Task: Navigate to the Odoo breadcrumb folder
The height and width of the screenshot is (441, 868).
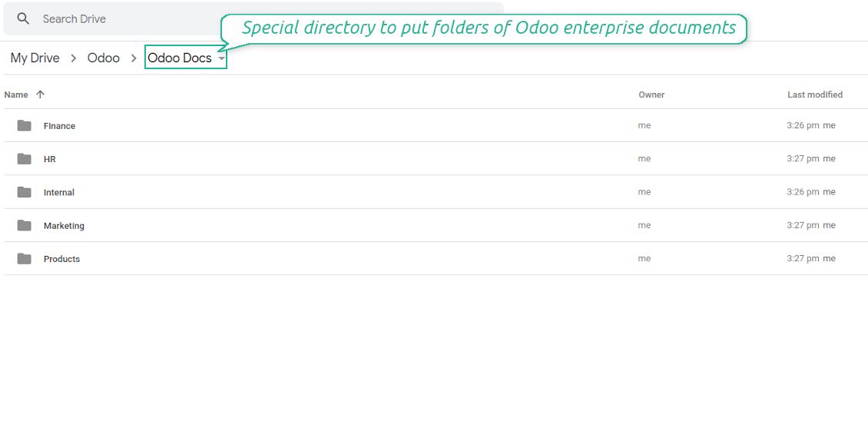Action: [104, 58]
